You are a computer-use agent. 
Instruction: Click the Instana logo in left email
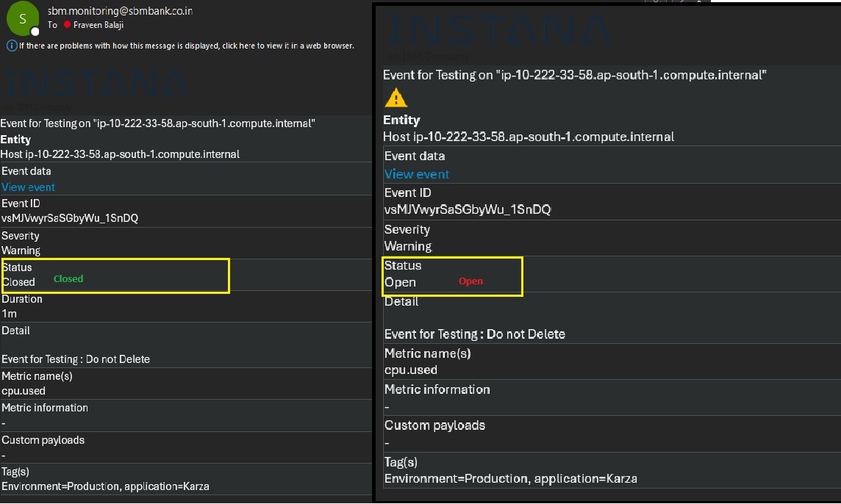[96, 86]
